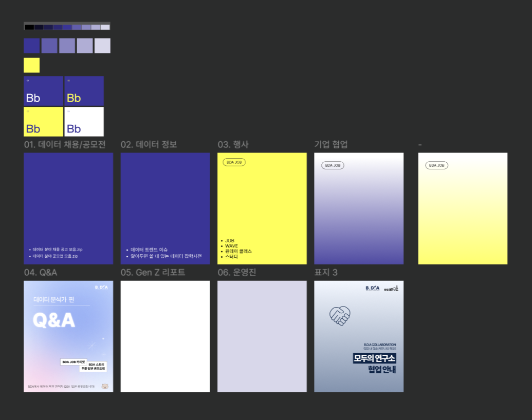Image resolution: width=532 pixels, height=420 pixels.
Task: Select frame label 06. 운영진
Action: tap(237, 273)
